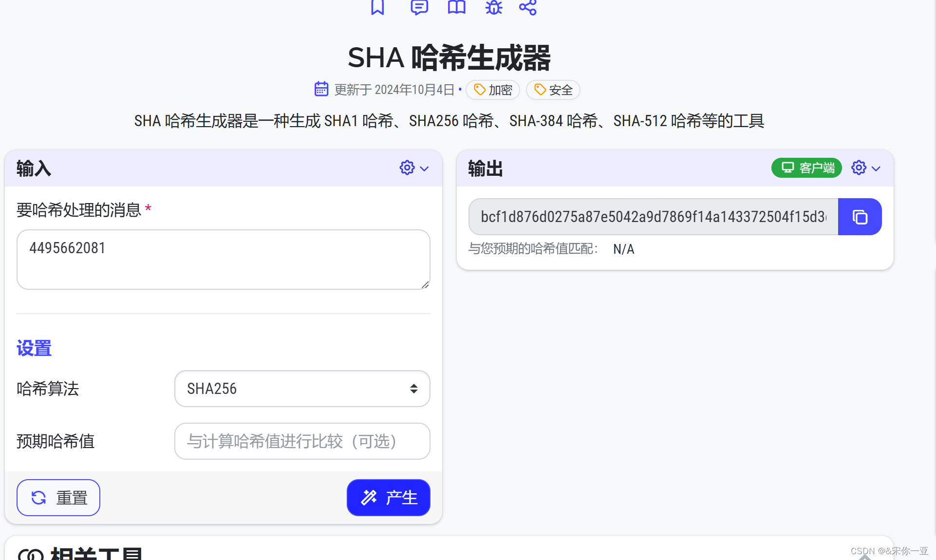Open the comment icon at top

click(x=419, y=7)
